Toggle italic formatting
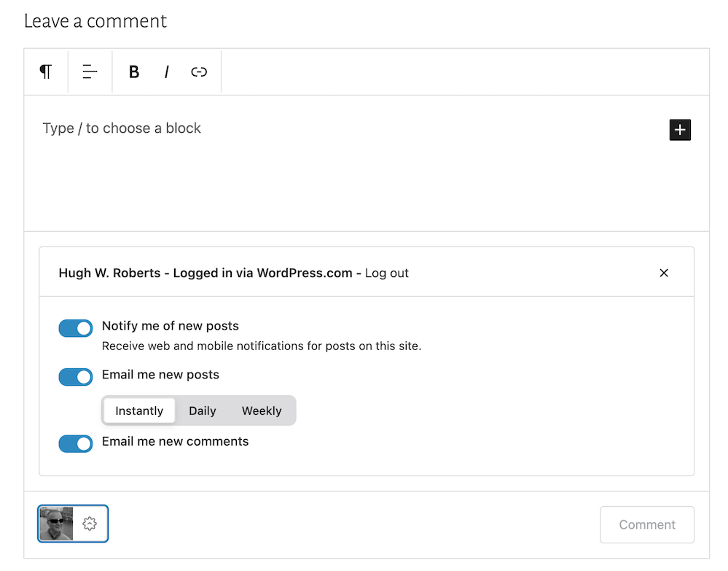 pos(166,71)
